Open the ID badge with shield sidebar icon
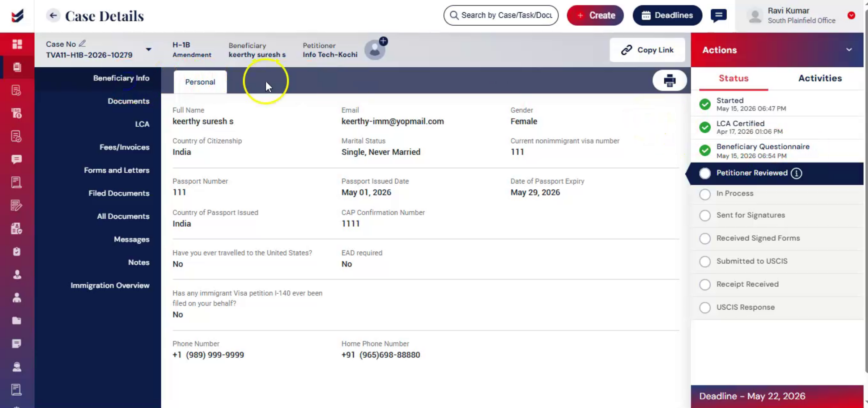Viewport: 868px width, 408px height. tap(17, 228)
